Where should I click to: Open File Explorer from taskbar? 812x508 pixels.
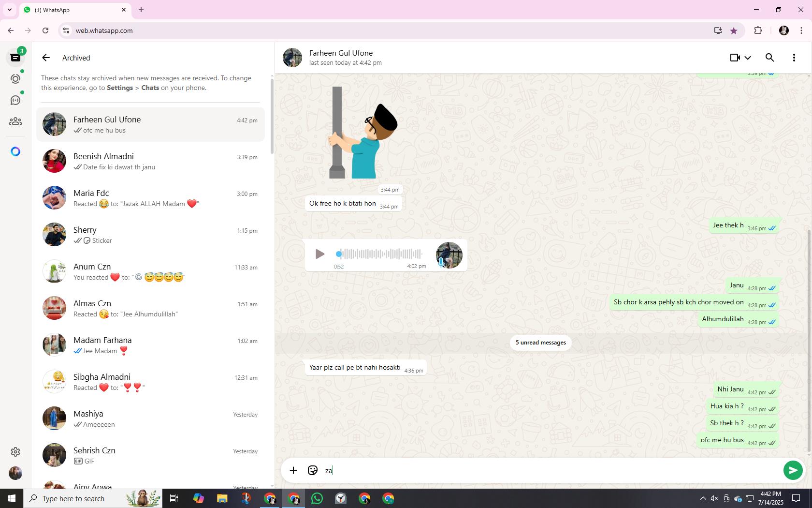(222, 498)
